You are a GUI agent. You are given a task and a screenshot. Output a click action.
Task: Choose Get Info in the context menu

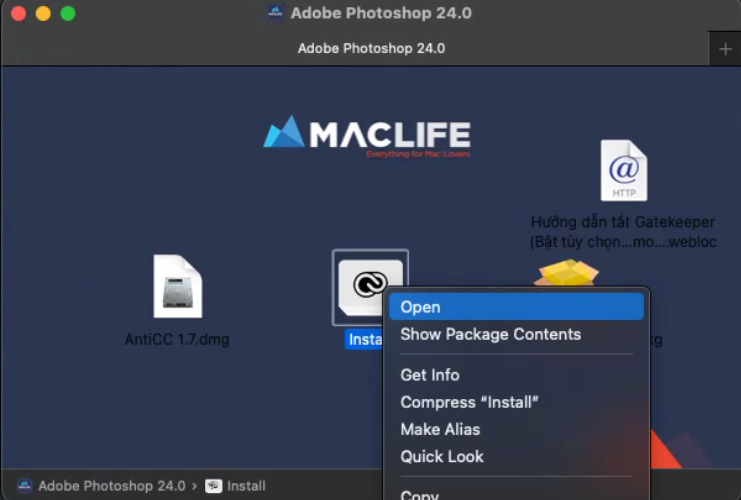[430, 375]
